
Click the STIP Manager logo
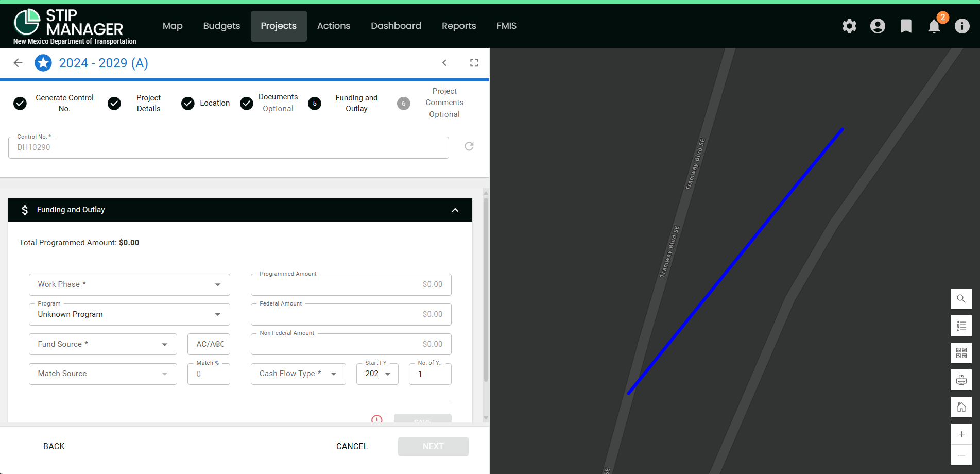pyautogui.click(x=75, y=27)
